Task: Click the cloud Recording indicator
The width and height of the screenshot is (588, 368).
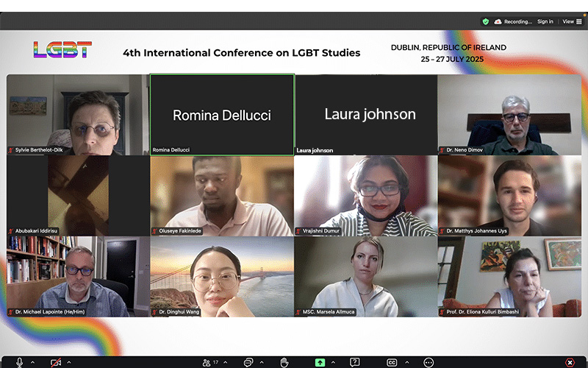Action: pos(513,22)
